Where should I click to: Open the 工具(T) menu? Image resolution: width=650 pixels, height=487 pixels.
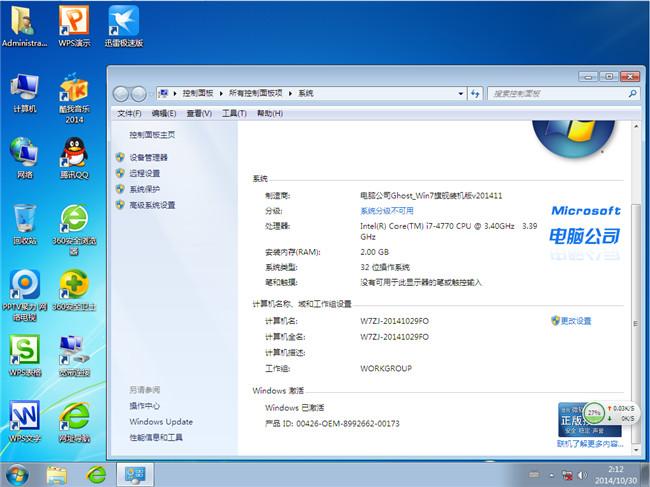(234, 113)
